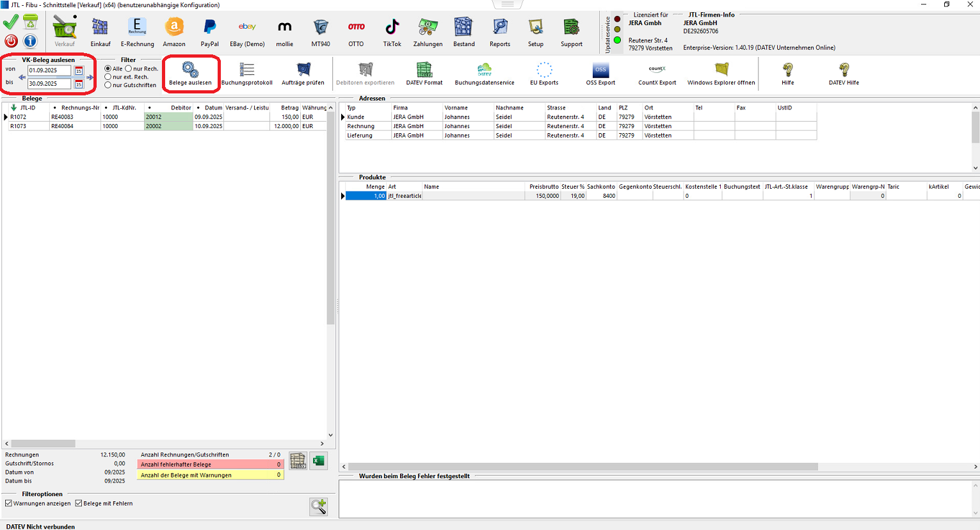Select the 'nur Gutschriften' filter radio button
Image resolution: width=980 pixels, height=530 pixels.
108,85
